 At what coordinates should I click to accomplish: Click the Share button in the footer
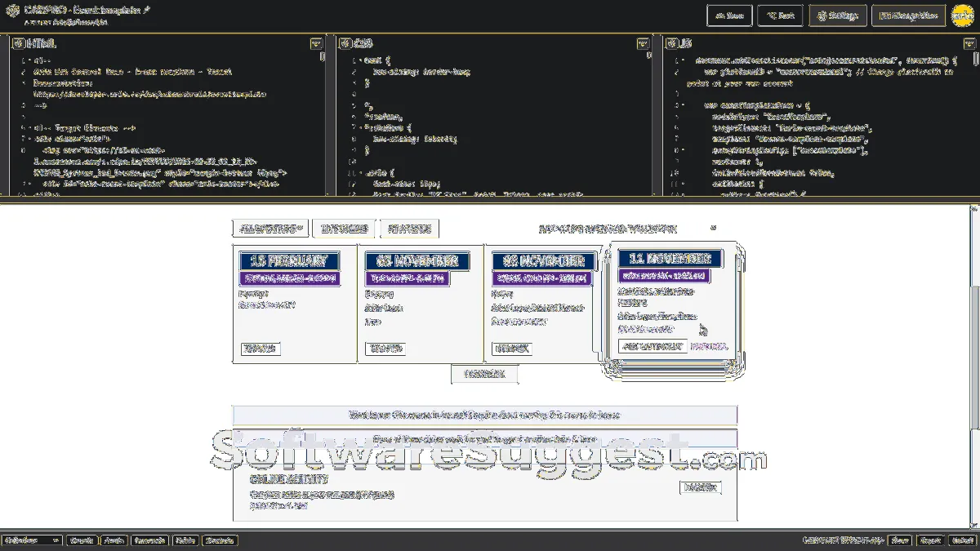point(900,540)
